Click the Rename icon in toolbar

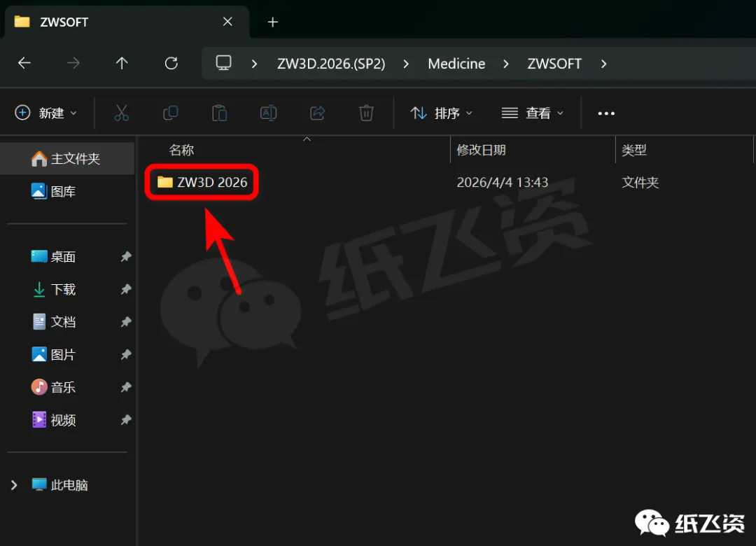(269, 113)
